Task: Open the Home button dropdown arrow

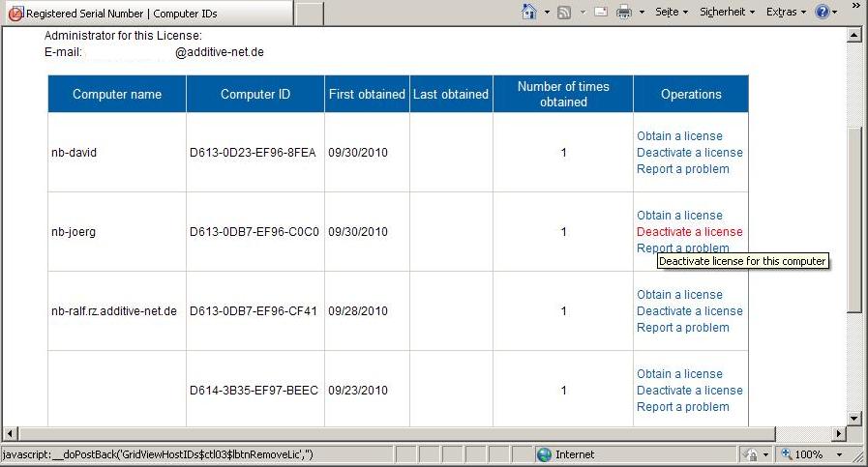Action: point(547,13)
